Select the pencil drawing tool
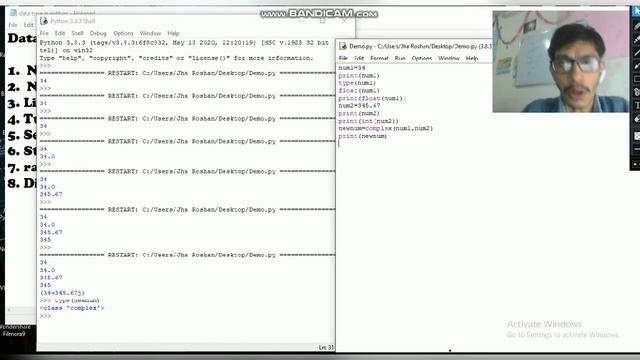 pos(636,26)
